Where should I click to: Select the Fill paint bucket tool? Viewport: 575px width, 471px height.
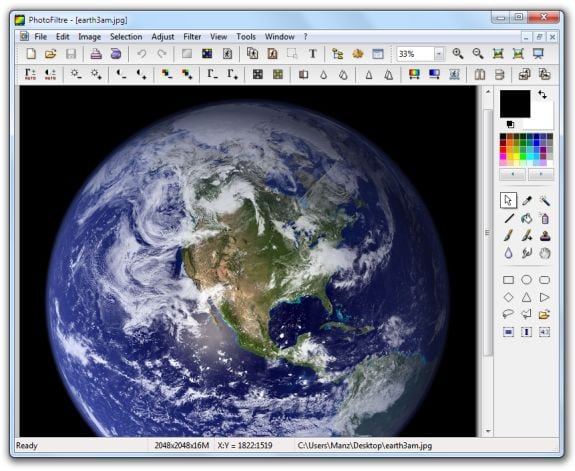tap(527, 218)
